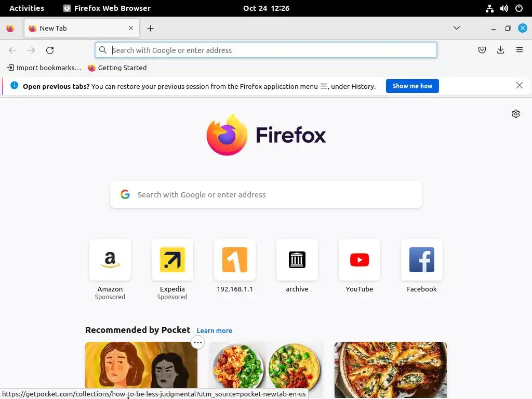Click the Google icon in page search
This screenshot has height=399, width=532.
[125, 194]
